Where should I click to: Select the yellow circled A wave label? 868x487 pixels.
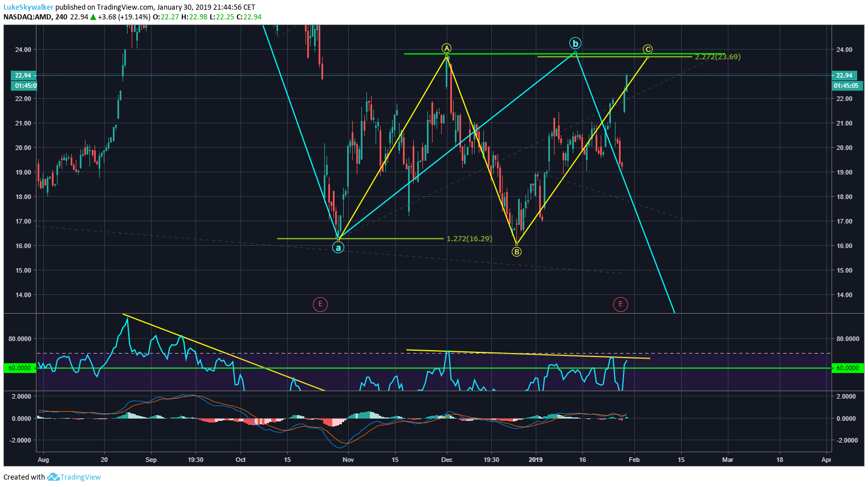click(x=447, y=48)
